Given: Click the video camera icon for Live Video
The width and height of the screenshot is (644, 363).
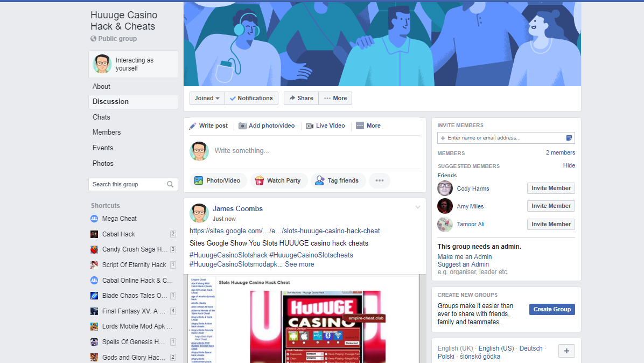Looking at the screenshot, I should click(x=310, y=126).
